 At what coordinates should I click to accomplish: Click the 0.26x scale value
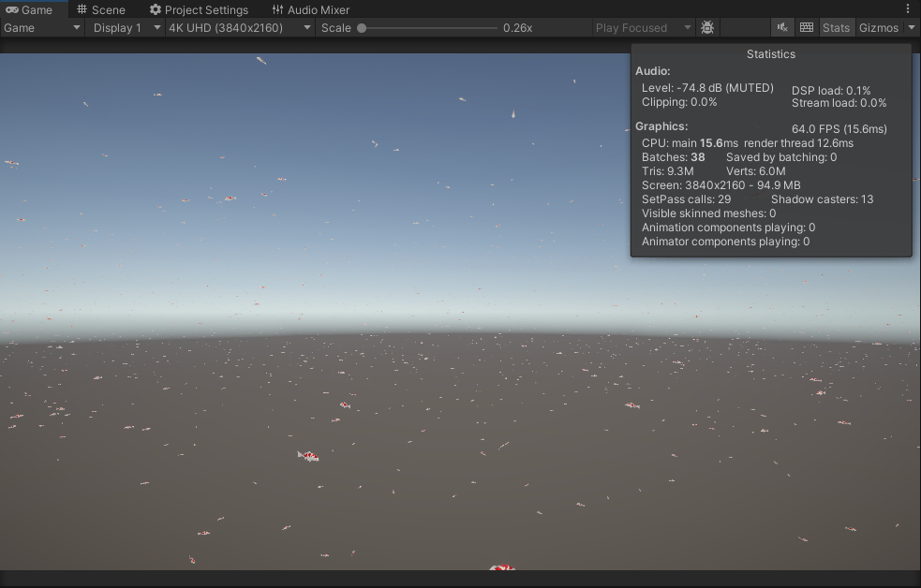pyautogui.click(x=517, y=27)
